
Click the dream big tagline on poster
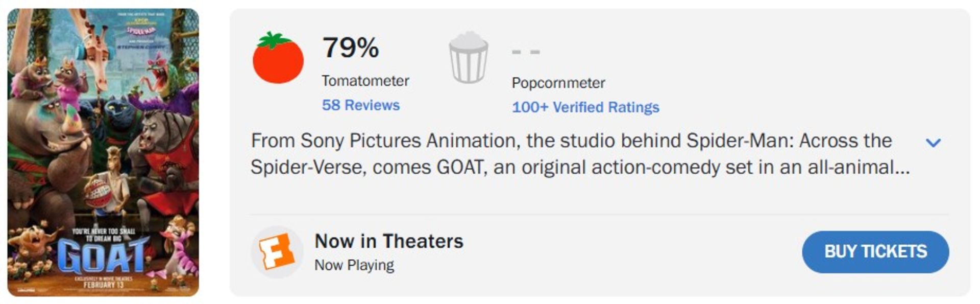click(x=104, y=235)
